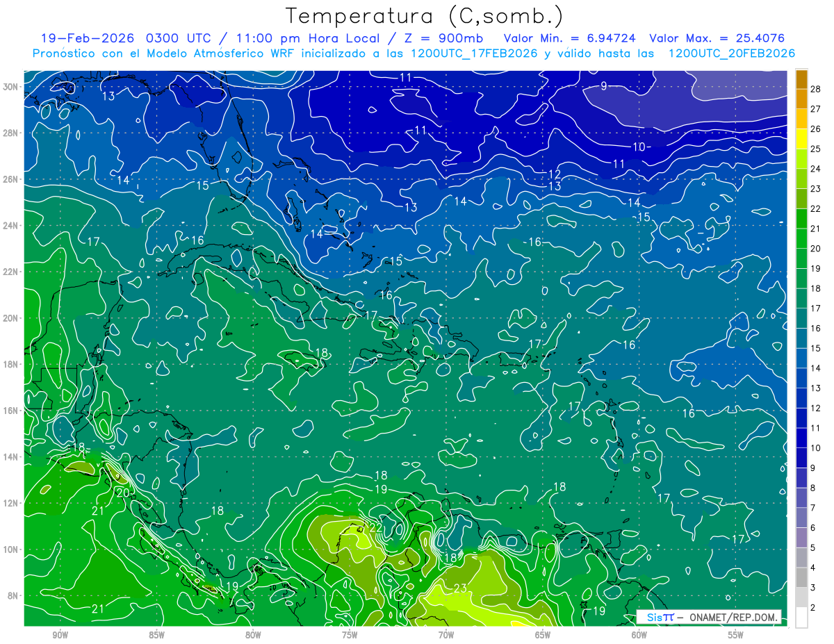Click the "Valor Max. = 25.4076" text

[717, 38]
